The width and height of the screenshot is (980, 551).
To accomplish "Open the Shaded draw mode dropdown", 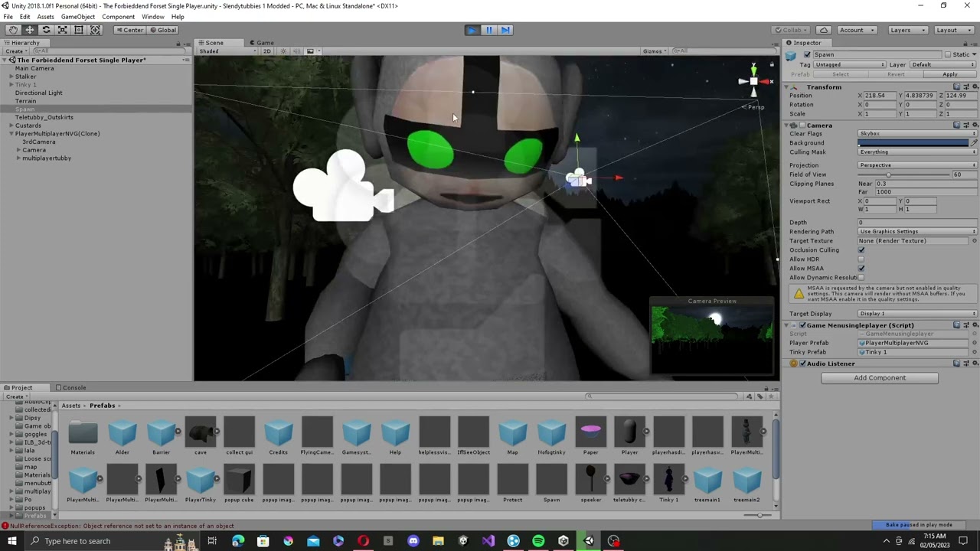I will 227,51.
